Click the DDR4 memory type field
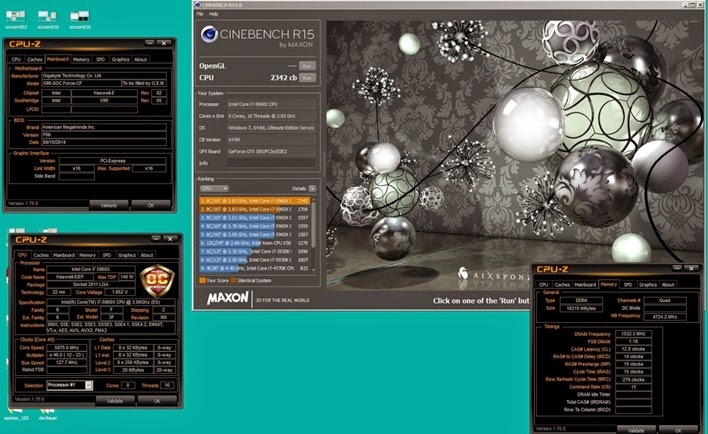The image size is (708, 434). pos(581,300)
